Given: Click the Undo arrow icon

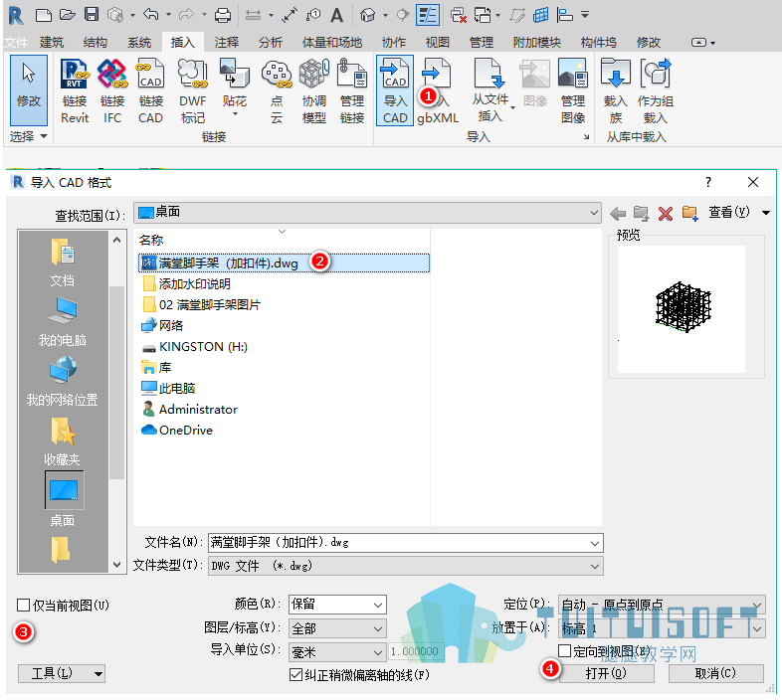Looking at the screenshot, I should (x=150, y=15).
